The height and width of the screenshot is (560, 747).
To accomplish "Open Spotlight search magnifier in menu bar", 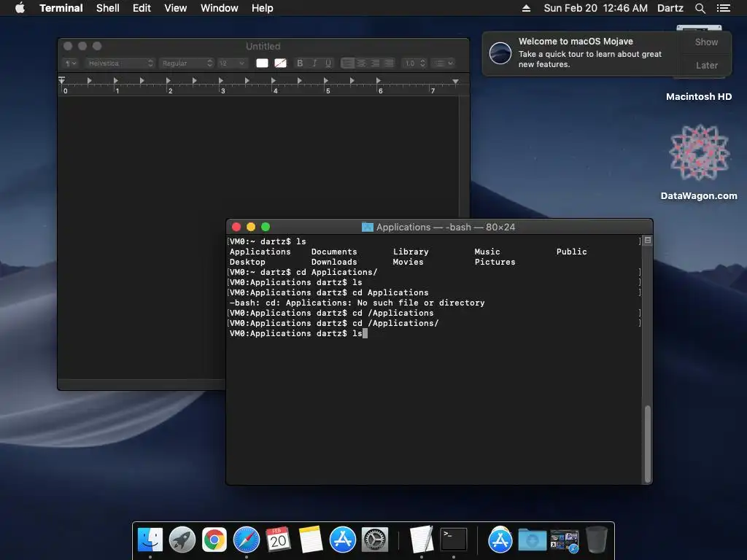I will (700, 8).
